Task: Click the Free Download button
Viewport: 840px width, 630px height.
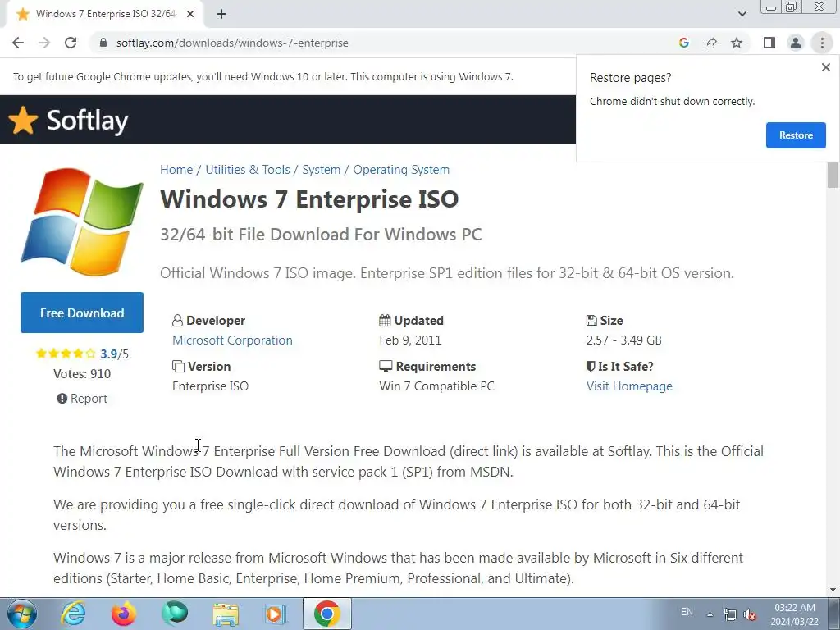Action: tap(82, 313)
